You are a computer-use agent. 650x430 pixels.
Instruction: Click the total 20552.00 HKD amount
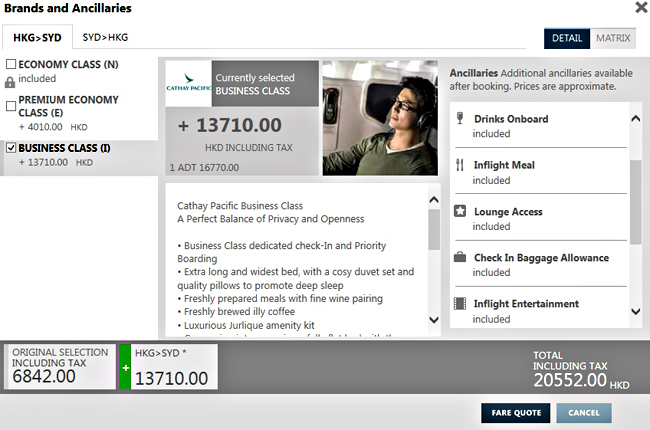click(x=581, y=380)
